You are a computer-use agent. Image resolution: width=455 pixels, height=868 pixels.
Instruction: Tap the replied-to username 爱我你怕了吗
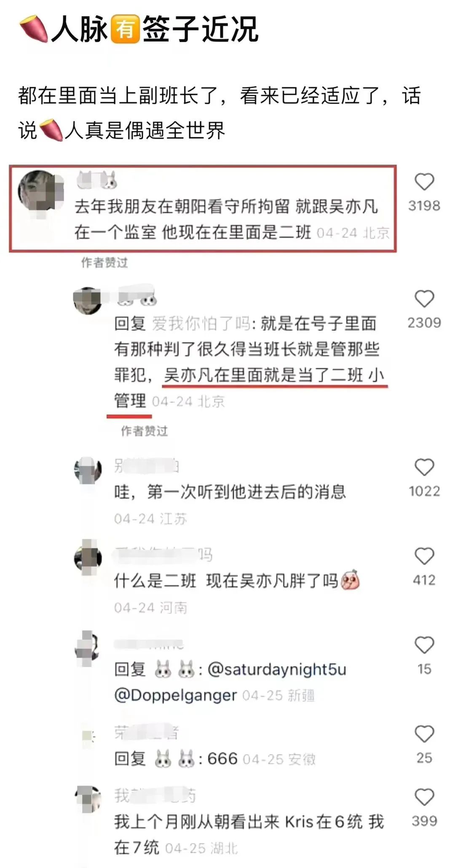201,324
